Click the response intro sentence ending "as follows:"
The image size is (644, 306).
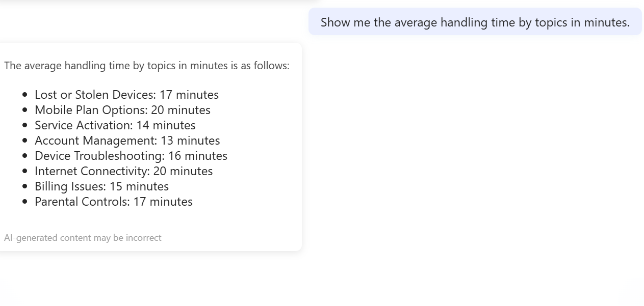(147, 66)
